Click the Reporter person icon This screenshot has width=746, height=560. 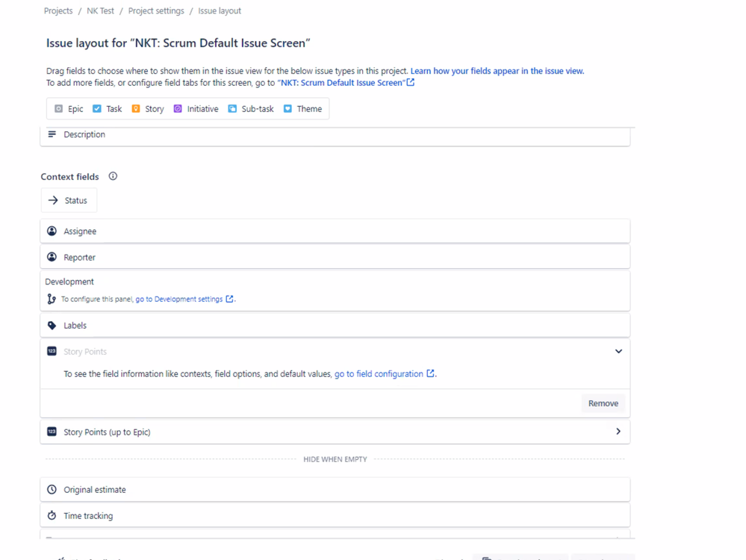point(52,257)
